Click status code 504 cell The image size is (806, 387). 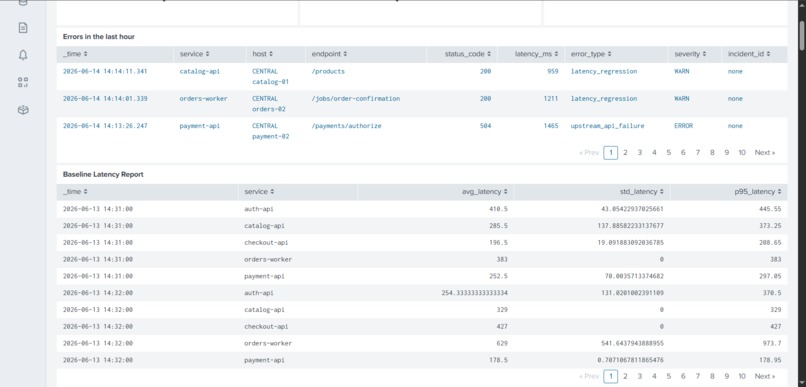(x=485, y=126)
